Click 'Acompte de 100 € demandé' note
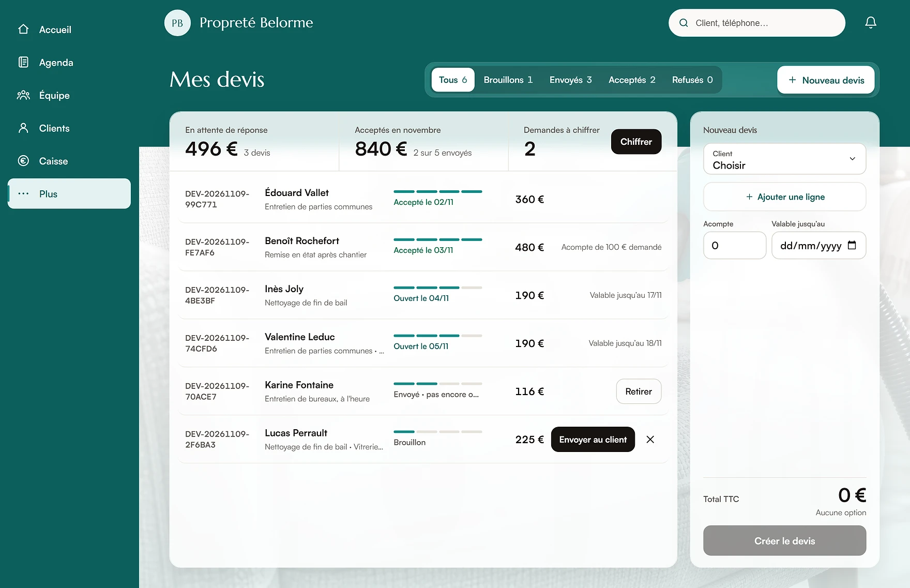This screenshot has height=588, width=910. tap(612, 247)
